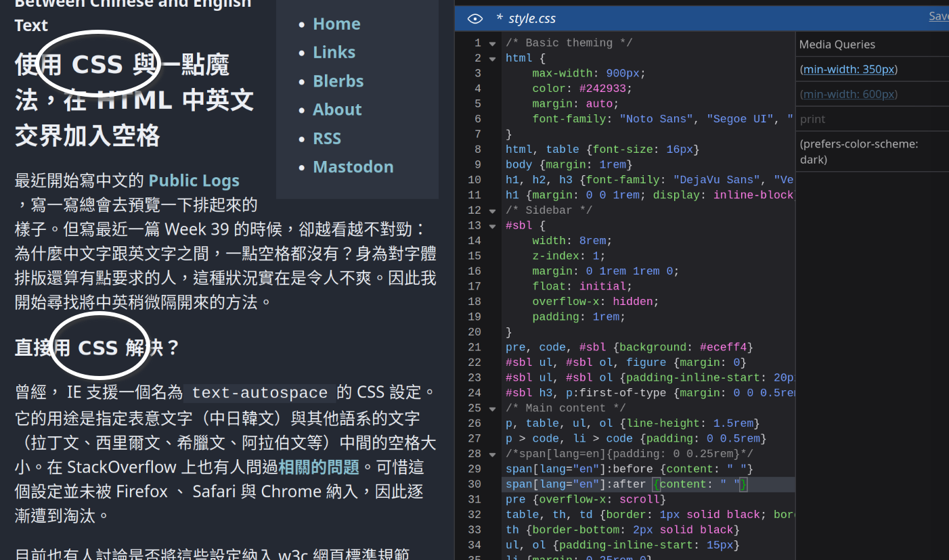Fold the Main content comment arrow
Viewport: 949px width, 560px height.
492,408
